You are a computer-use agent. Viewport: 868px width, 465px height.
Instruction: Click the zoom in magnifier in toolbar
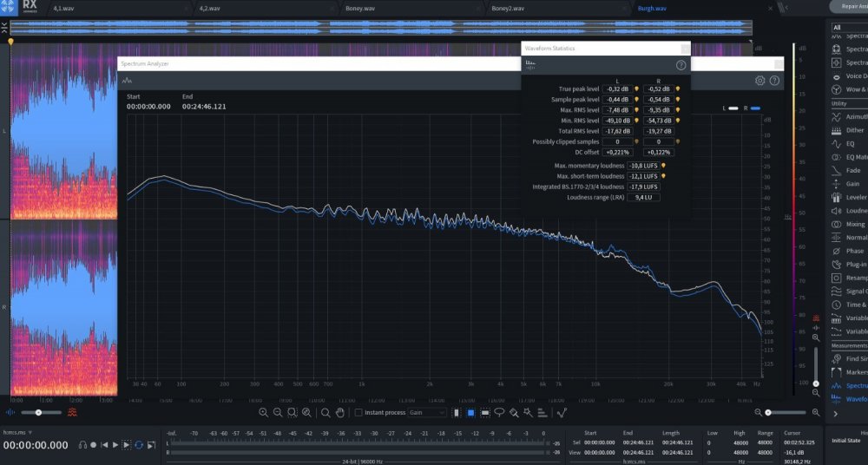point(264,412)
